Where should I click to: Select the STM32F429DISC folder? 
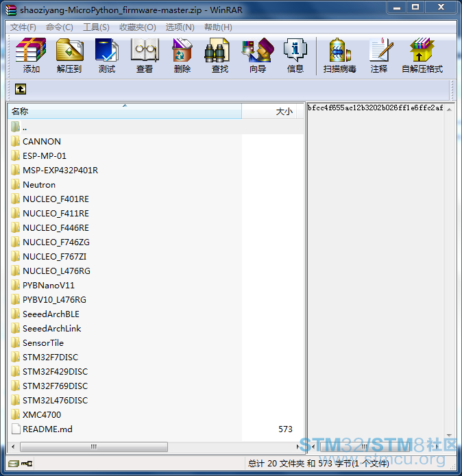click(49, 372)
